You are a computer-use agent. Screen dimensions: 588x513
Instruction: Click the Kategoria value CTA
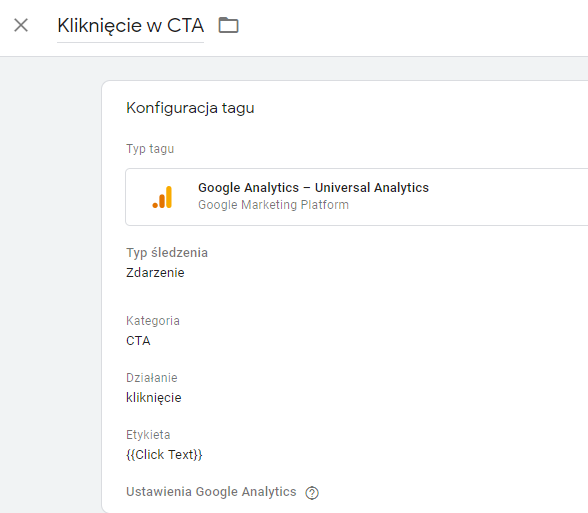[x=138, y=341]
